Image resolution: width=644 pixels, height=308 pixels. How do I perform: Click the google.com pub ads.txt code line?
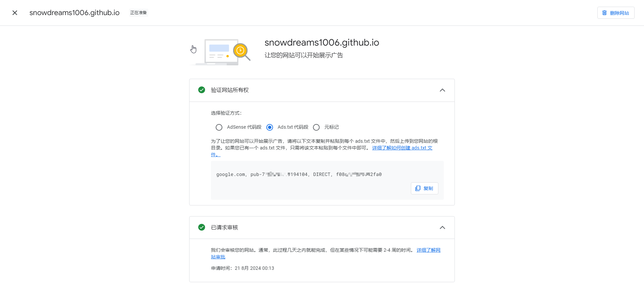[x=299, y=174]
